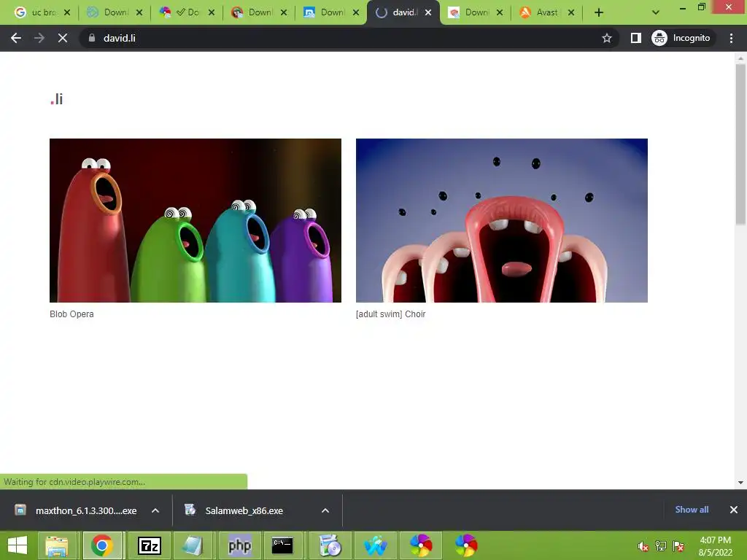Viewport: 747px width, 560px height.
Task: Open Chrome three-dot menu
Action: (x=731, y=38)
